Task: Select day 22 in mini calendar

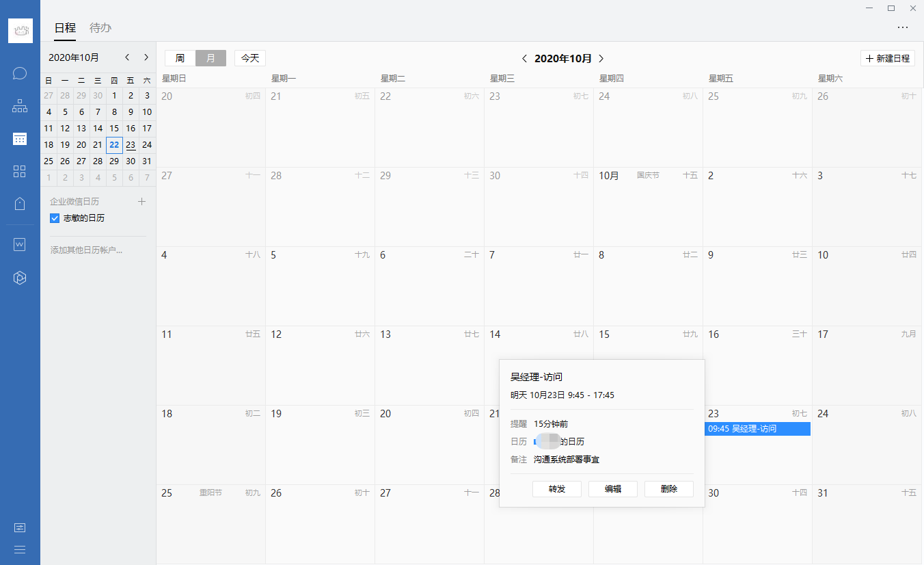Action: pyautogui.click(x=114, y=145)
